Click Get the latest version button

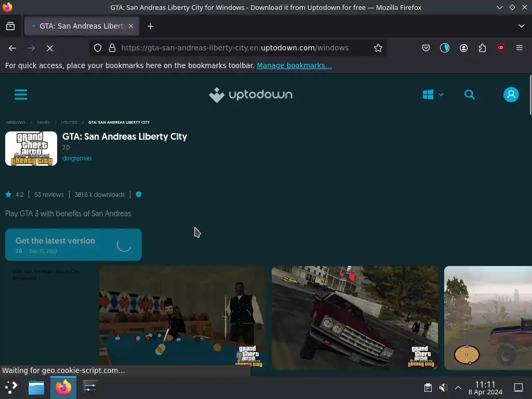coord(73,245)
